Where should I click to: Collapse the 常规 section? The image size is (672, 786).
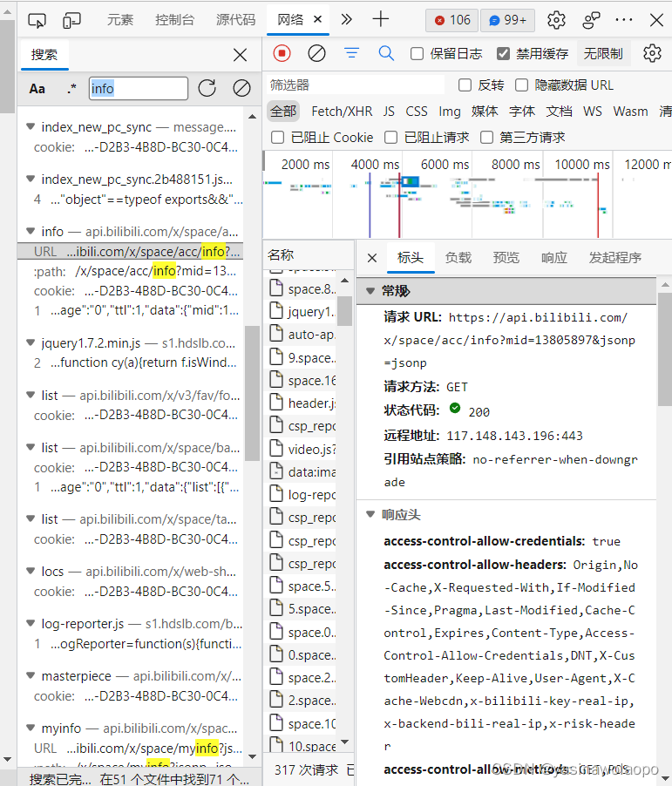(x=370, y=291)
